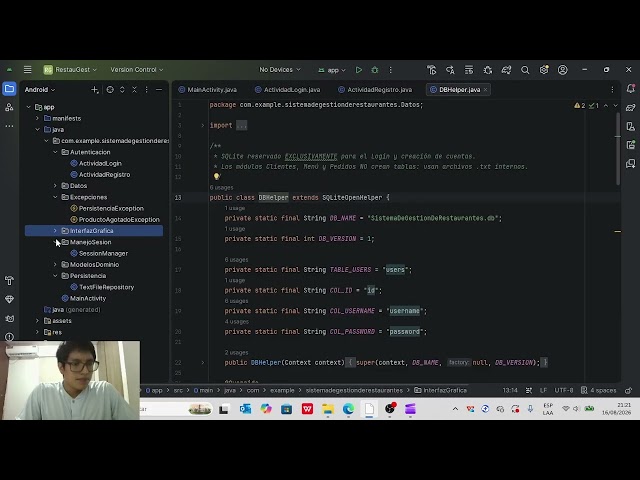This screenshot has height=480, width=640.
Task: Open the Android project view dropdown
Action: pyautogui.click(x=40, y=89)
